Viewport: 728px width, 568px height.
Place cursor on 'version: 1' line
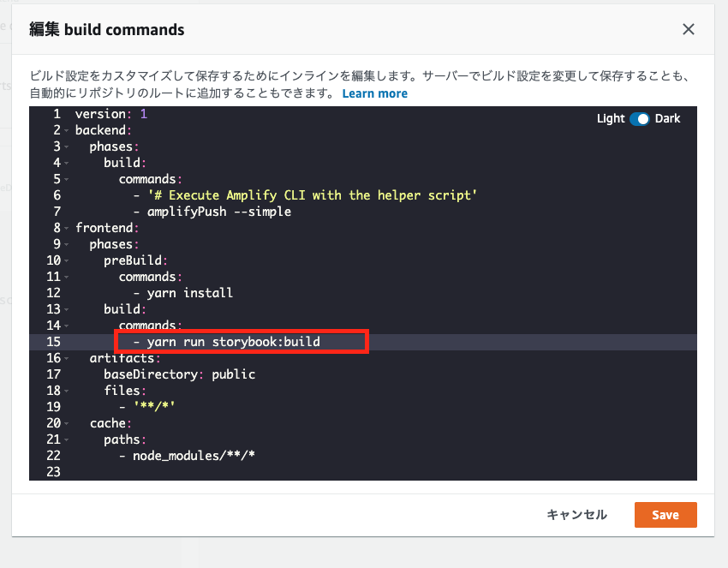(111, 114)
